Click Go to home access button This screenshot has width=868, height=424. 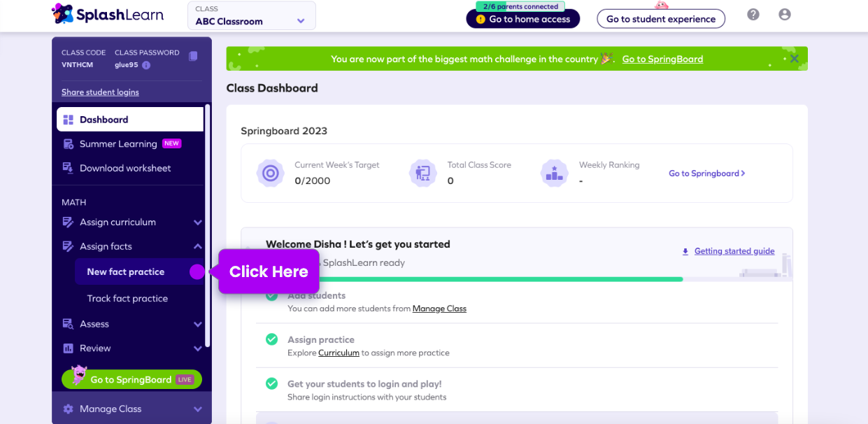523,19
